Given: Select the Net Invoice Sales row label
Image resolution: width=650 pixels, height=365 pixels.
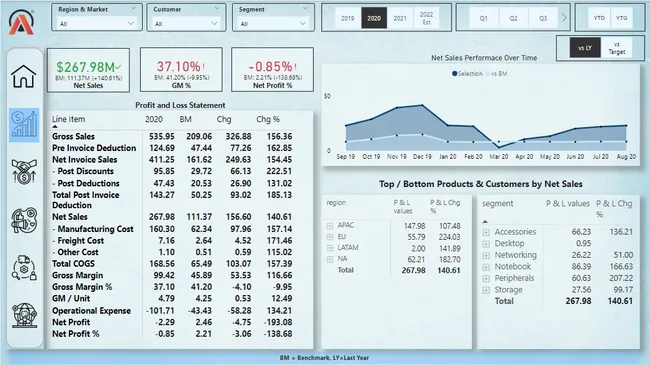Looking at the screenshot, I should point(85,160).
